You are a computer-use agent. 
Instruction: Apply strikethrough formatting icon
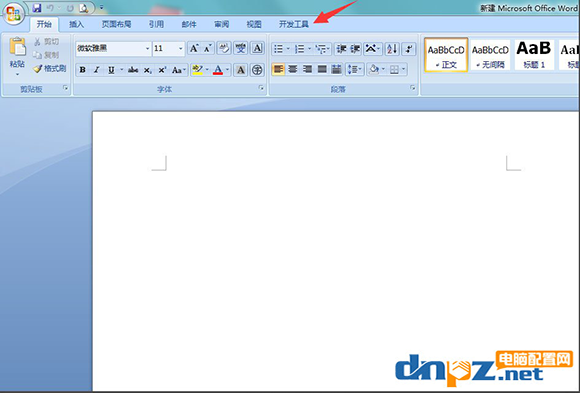pyautogui.click(x=133, y=70)
